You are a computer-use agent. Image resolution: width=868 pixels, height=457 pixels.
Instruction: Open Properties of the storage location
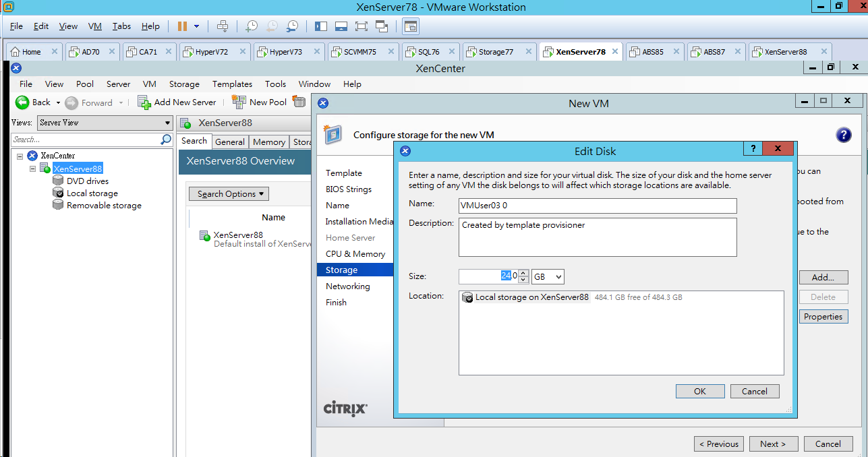point(823,316)
